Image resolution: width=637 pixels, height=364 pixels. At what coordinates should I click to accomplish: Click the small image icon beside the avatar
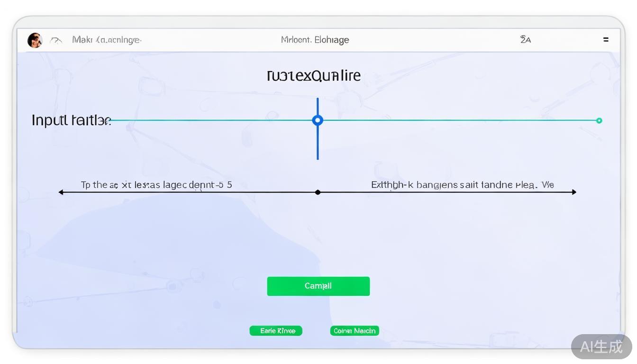[x=56, y=40]
